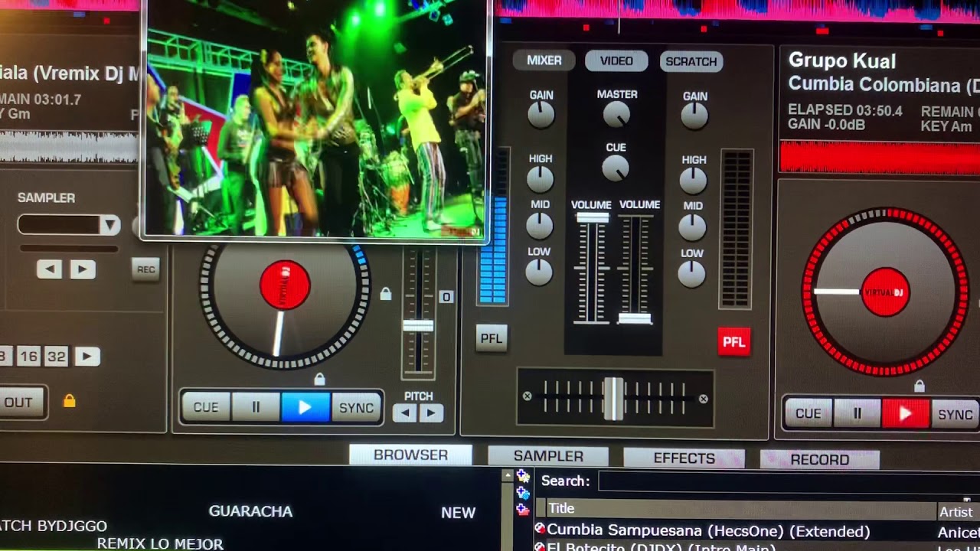Screen dimensions: 980x551
Task: Open the RECORD tab
Action: point(819,460)
